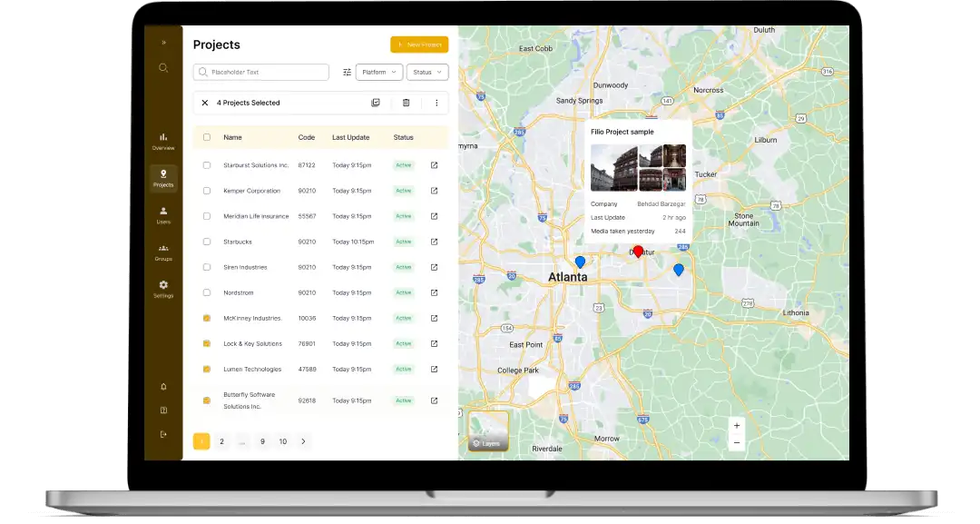This screenshot has width=980, height=524.
Task: Expand the sidebar with the double chevron
Action: [163, 43]
